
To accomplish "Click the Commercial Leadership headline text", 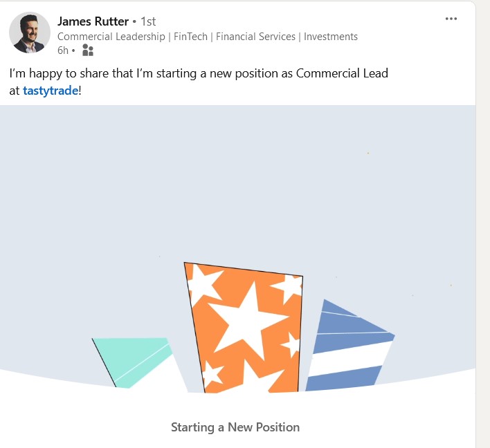I will (x=111, y=37).
